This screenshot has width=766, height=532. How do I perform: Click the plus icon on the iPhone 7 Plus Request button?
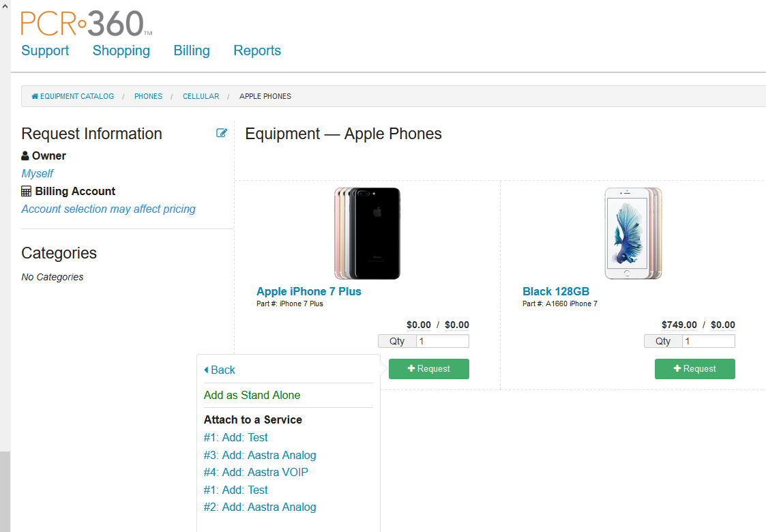[x=412, y=368]
